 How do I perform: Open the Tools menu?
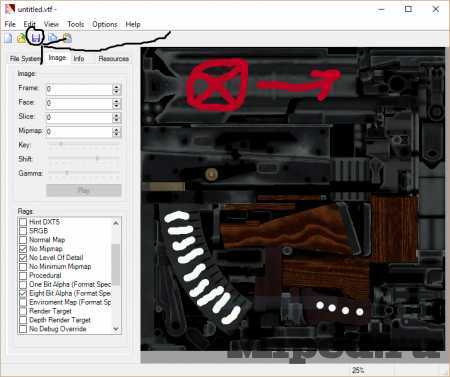click(76, 24)
